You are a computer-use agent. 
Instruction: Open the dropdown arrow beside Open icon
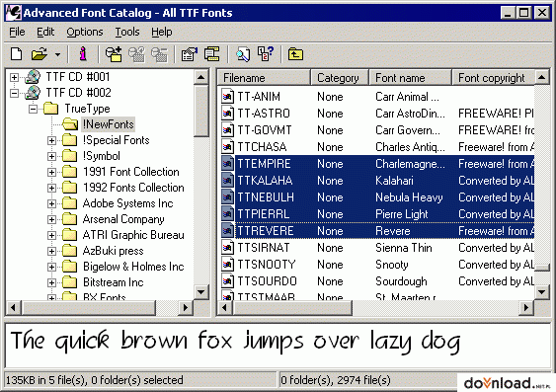pyautogui.click(x=57, y=54)
